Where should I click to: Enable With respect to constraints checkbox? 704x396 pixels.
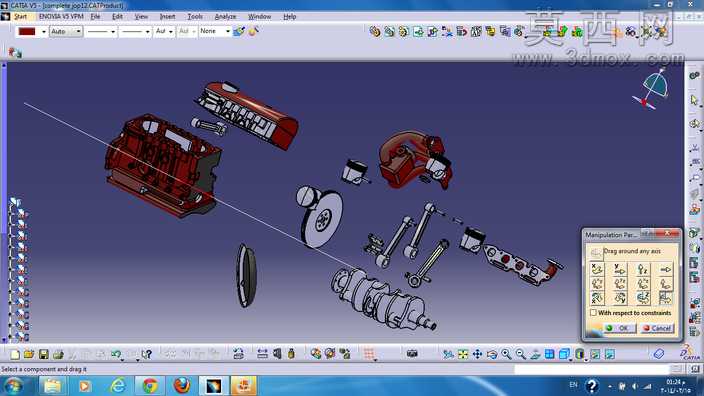[x=594, y=312]
